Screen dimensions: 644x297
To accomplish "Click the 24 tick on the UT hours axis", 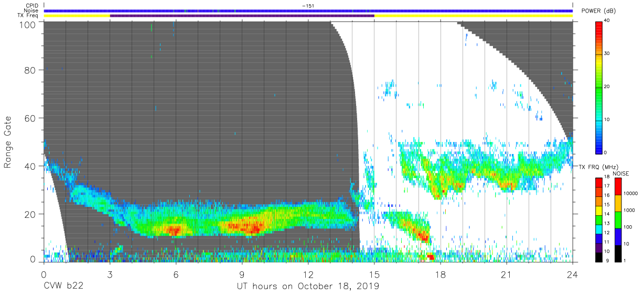I will tap(573, 274).
